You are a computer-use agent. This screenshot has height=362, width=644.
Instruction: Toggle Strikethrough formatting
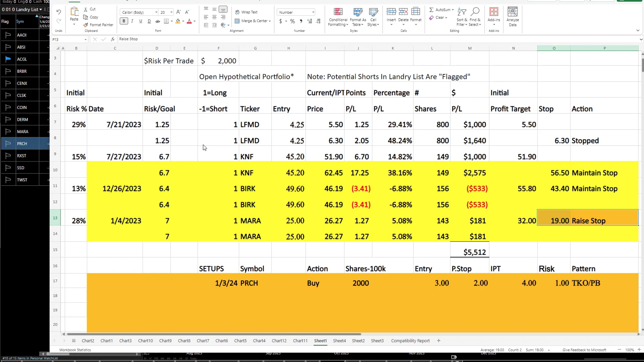click(x=158, y=21)
